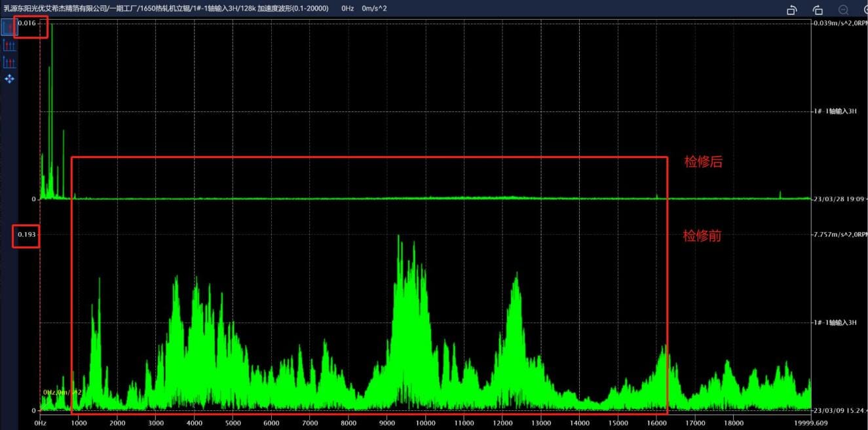Click the 检修后 annotation label
Image resolution: width=868 pixels, height=430 pixels.
(704, 162)
